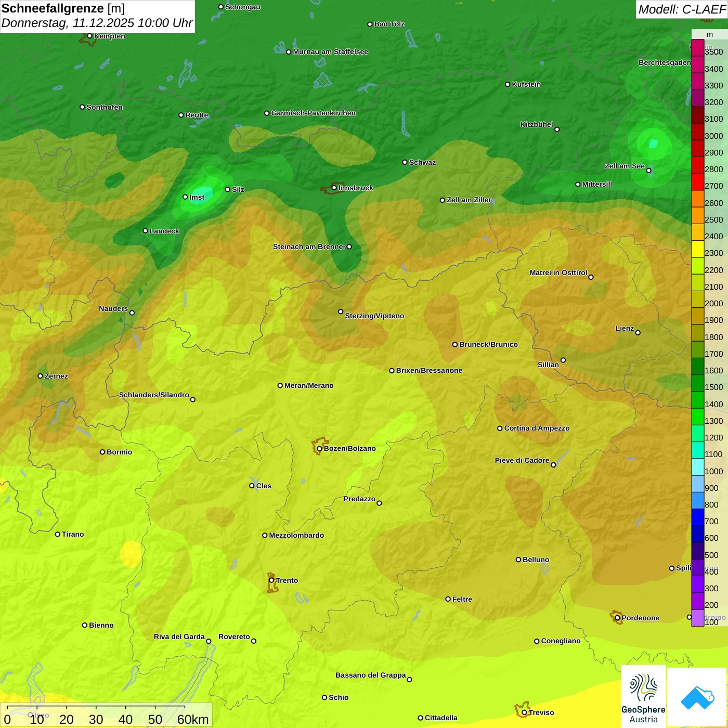Image resolution: width=728 pixels, height=728 pixels.
Task: Click the Zell am See marker dot
Action: [648, 171]
